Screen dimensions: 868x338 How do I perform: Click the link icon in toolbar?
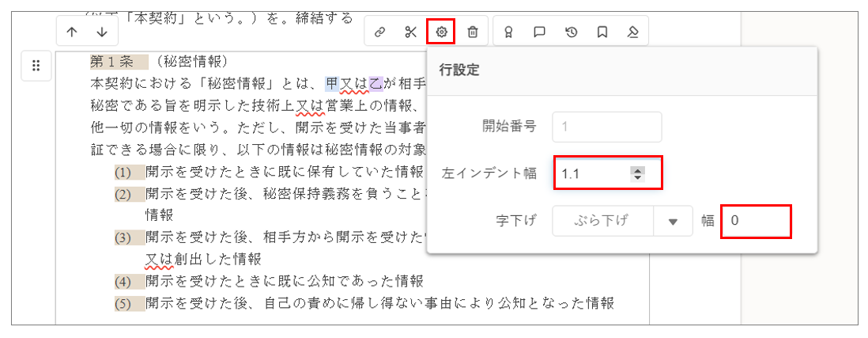(x=379, y=32)
